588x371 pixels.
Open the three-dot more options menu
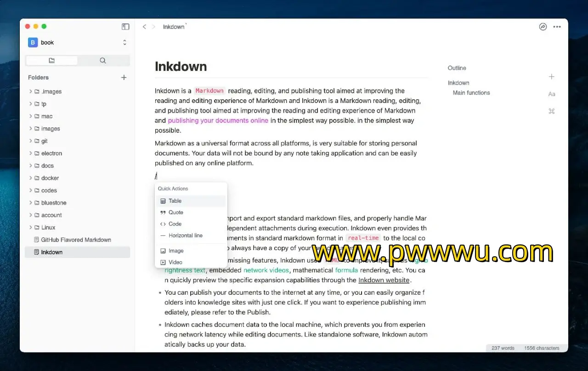(x=557, y=27)
